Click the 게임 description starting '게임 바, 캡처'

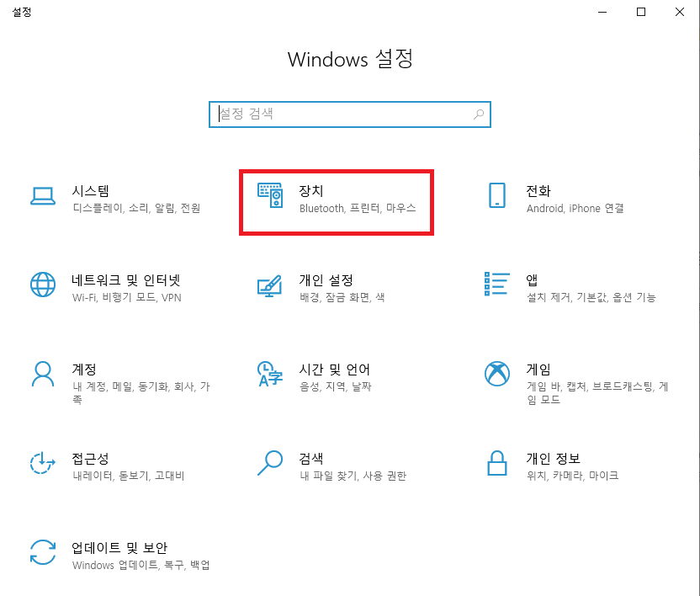pyautogui.click(x=597, y=393)
